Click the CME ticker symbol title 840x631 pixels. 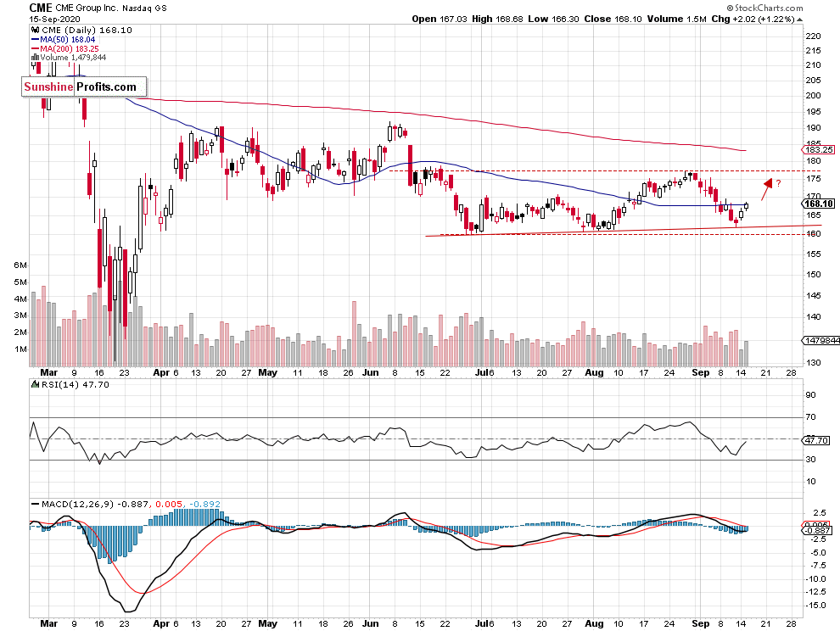pyautogui.click(x=41, y=8)
